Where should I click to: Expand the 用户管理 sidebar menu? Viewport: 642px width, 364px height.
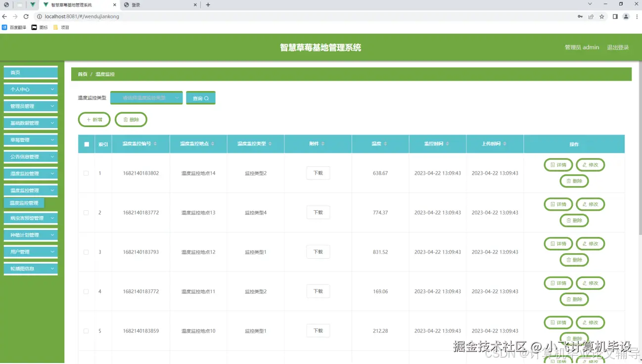(31, 252)
